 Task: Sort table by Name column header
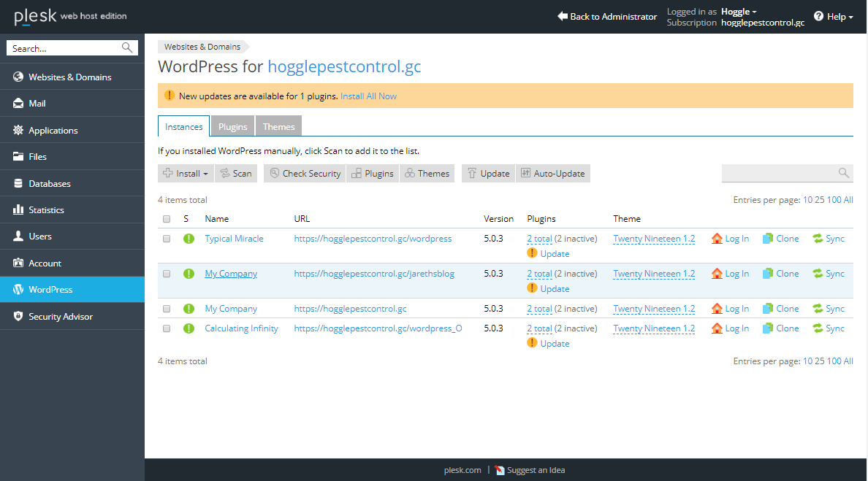(216, 218)
